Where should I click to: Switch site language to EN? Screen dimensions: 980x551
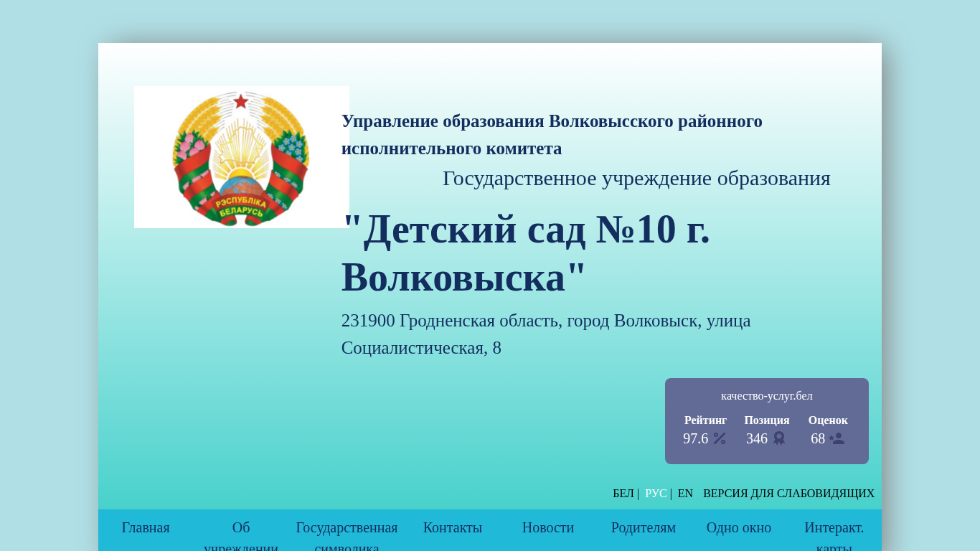pos(685,494)
